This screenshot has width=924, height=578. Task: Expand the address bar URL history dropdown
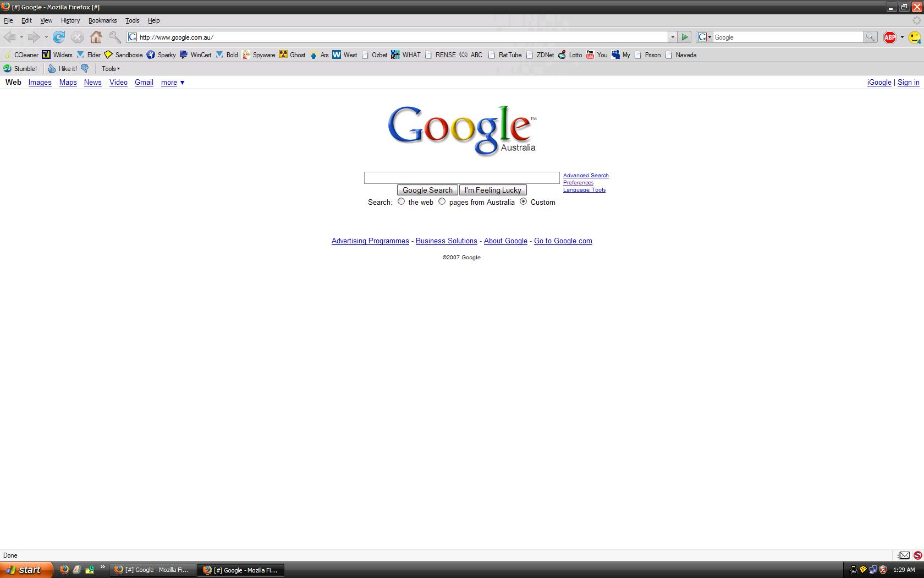(672, 37)
